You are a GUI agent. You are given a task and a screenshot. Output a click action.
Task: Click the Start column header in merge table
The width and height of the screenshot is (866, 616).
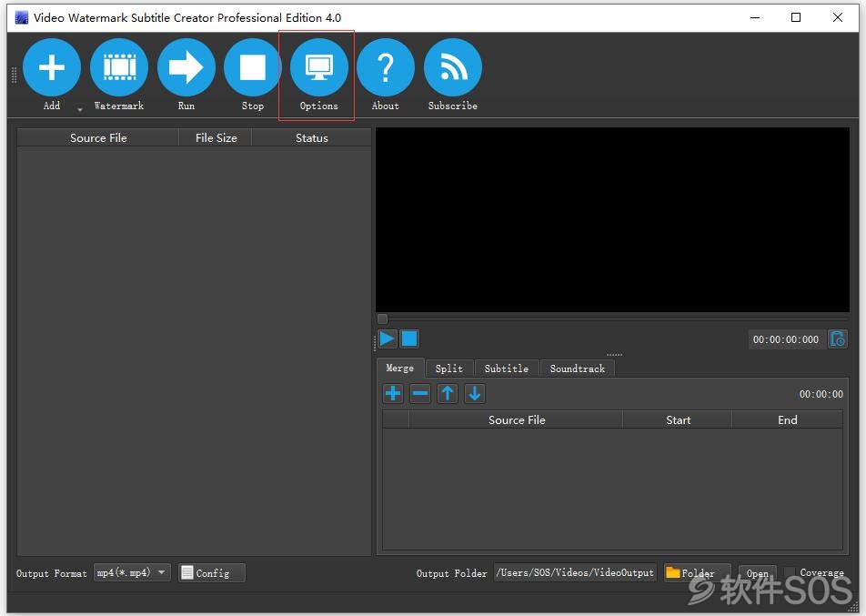[x=678, y=419]
